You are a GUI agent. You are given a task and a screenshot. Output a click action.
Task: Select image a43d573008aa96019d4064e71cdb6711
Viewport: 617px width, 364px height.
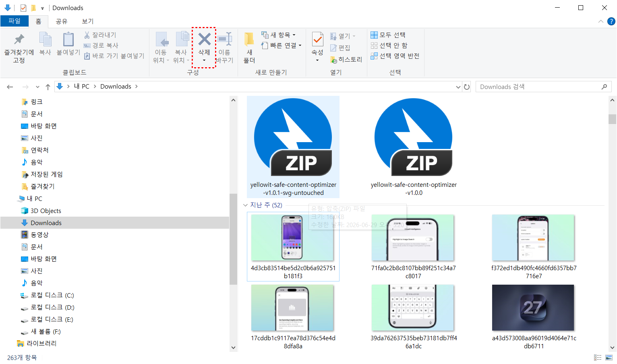pos(534,317)
